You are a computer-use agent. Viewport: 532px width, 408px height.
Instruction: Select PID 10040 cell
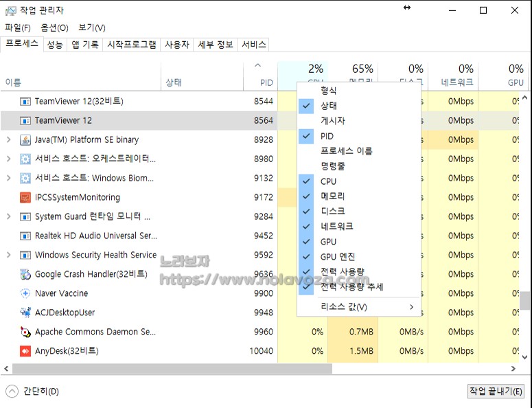(262, 351)
